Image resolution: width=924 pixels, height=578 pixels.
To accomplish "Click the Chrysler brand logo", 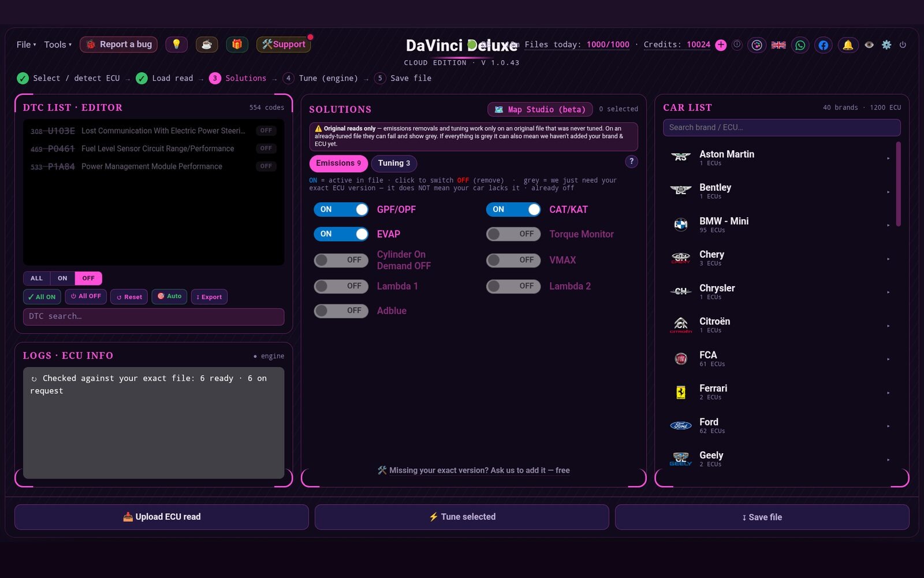I will [681, 291].
